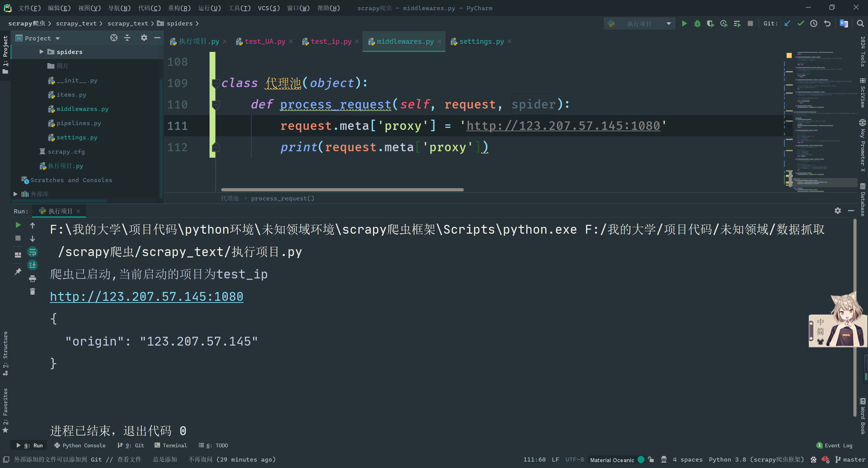Open the 代码(C) menu
This screenshot has width=868, height=468.
coord(149,8)
